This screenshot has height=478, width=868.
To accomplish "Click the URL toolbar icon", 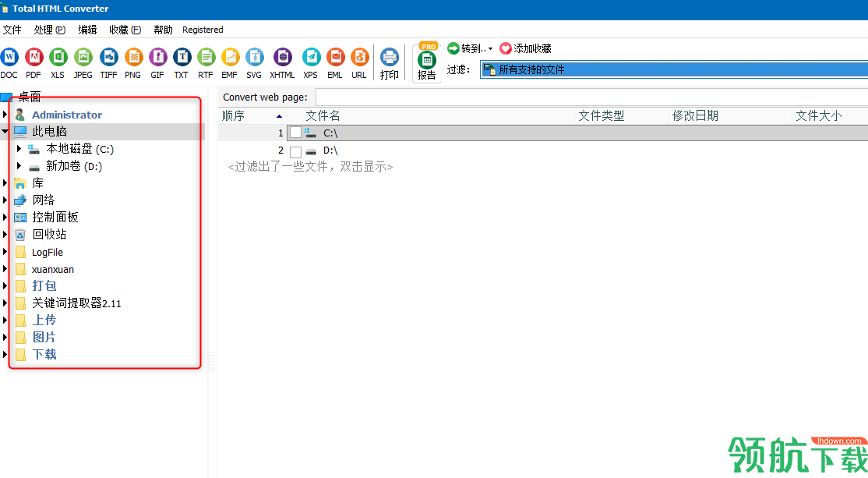I will click(x=359, y=57).
